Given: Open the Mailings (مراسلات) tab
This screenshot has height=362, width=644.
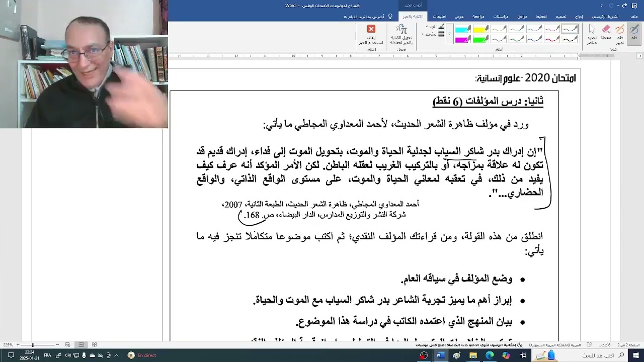Looking at the screenshot, I should (501, 17).
